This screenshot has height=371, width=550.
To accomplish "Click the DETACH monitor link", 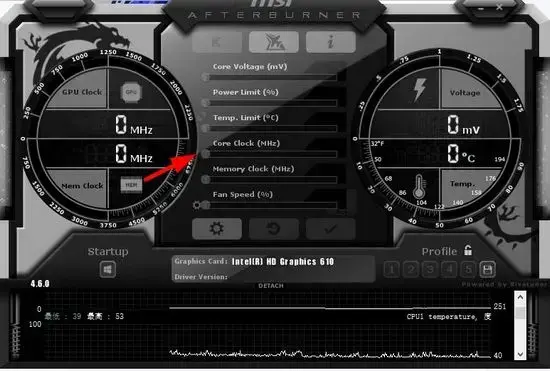I will coord(271,286).
